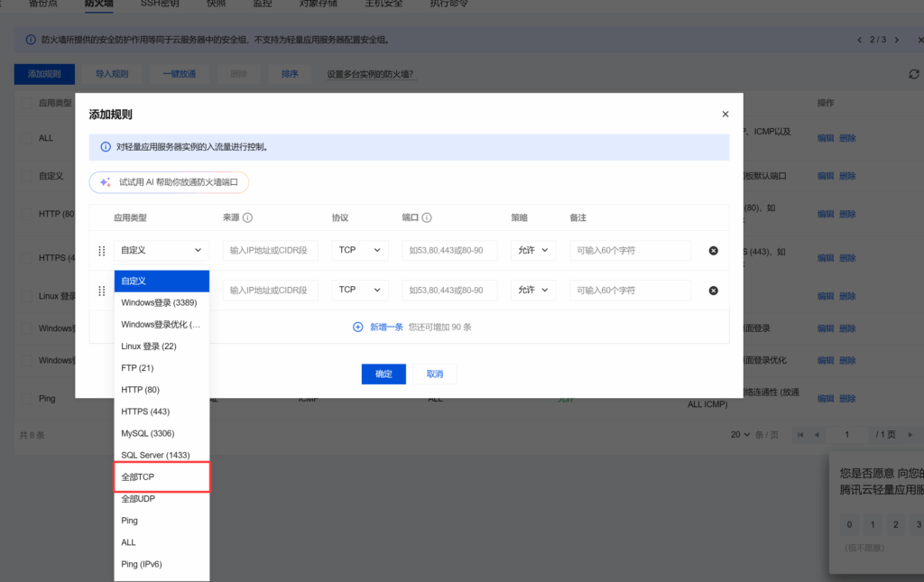Go to previous page arrow in pagination

[817, 435]
